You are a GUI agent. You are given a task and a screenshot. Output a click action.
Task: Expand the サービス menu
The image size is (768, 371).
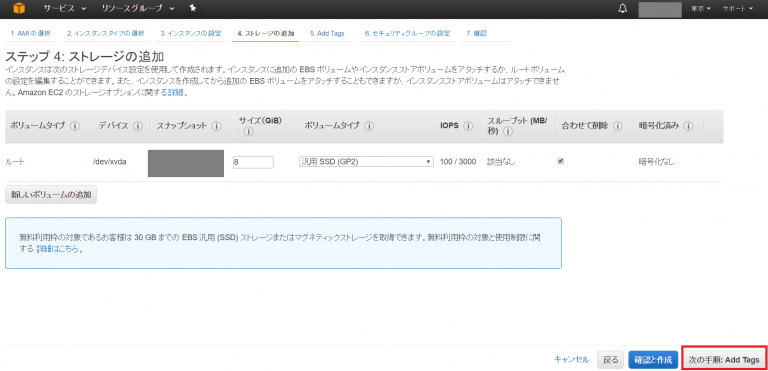coord(65,9)
